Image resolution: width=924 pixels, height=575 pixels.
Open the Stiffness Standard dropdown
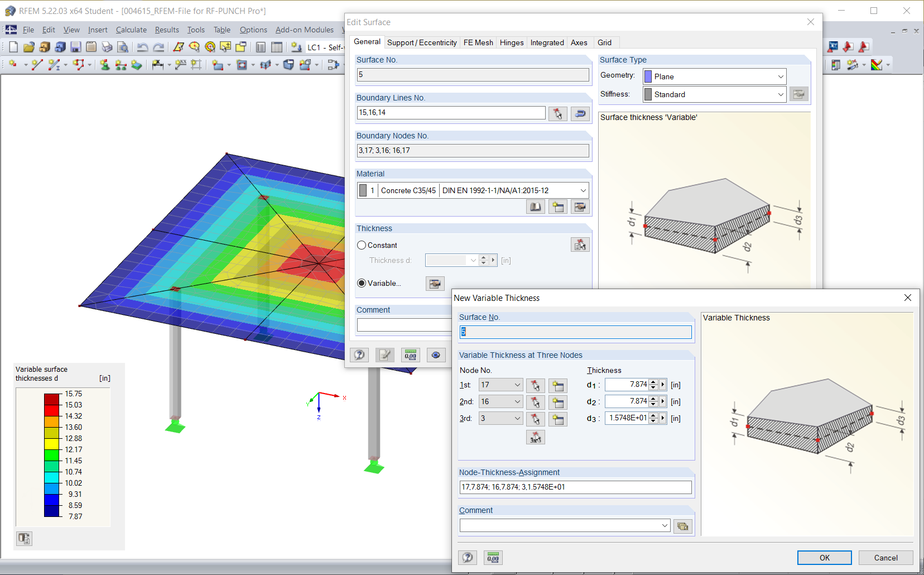pyautogui.click(x=780, y=94)
